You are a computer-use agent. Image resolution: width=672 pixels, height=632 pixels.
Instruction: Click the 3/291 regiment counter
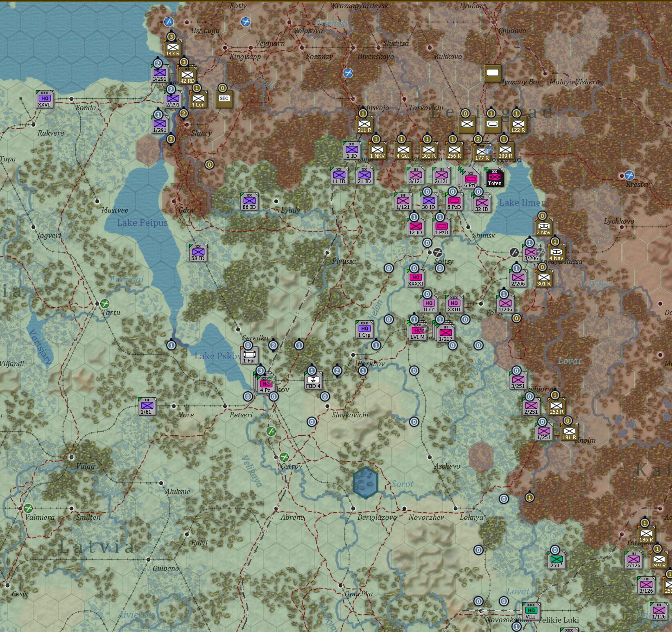pos(160,74)
